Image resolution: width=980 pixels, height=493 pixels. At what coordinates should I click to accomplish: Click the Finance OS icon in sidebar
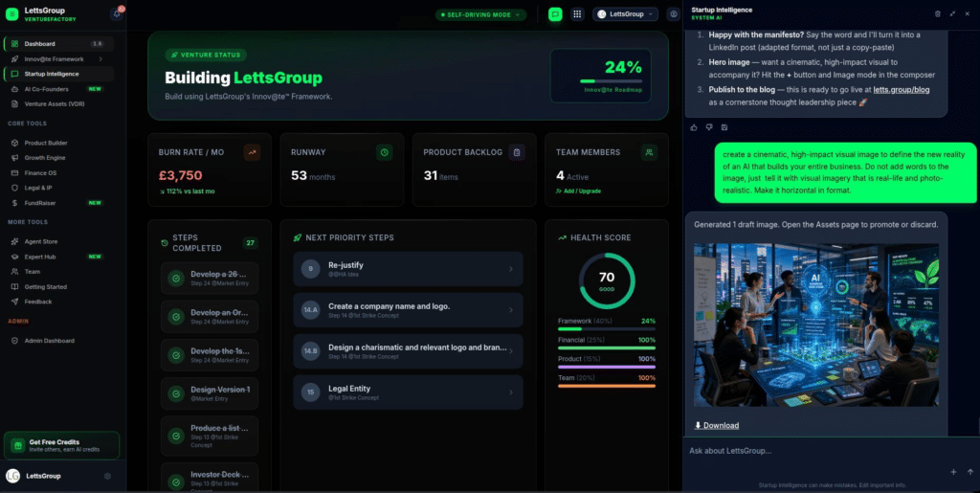coord(14,172)
